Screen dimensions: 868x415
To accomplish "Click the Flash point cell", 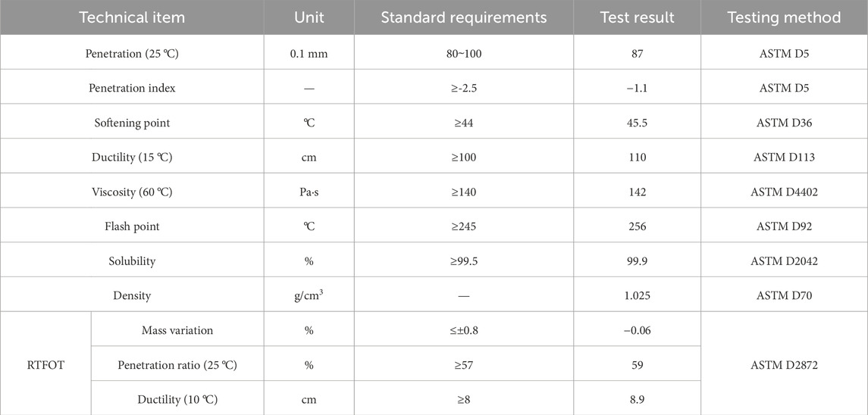I will point(132,226).
